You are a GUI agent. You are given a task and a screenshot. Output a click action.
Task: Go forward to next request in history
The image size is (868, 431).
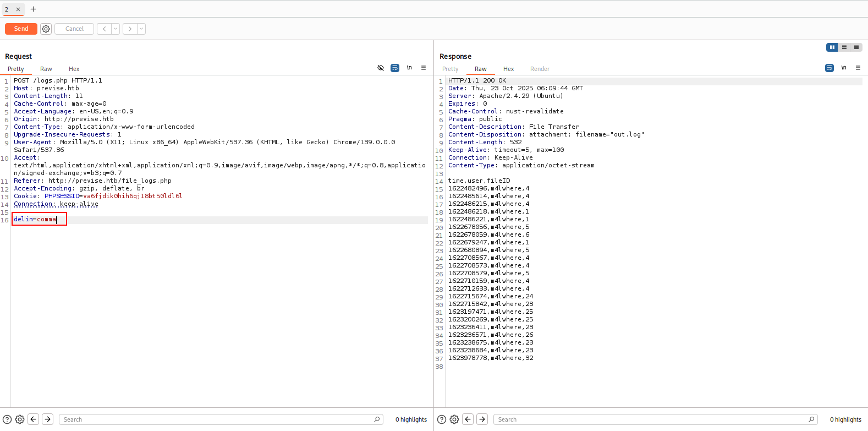[130, 29]
